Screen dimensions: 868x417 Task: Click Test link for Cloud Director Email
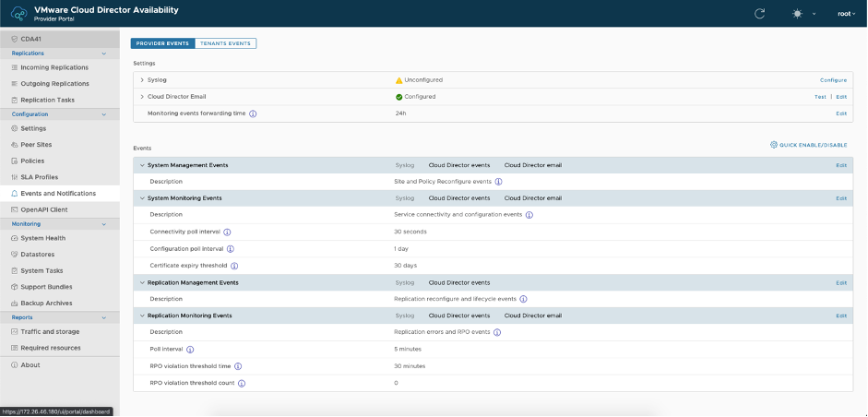pyautogui.click(x=820, y=97)
